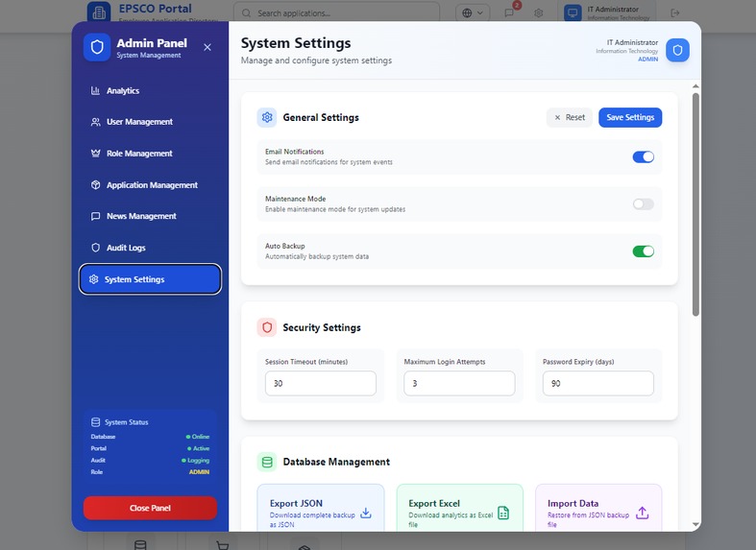Screen dimensions: 756x550
Task: Click the Reset button
Action: [570, 117]
